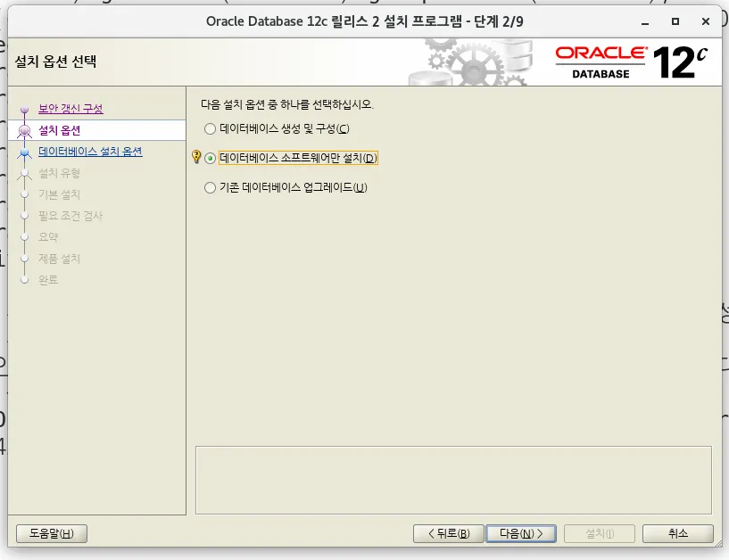
Task: Click the '필요 조건 검사' step text
Action: click(x=70, y=216)
